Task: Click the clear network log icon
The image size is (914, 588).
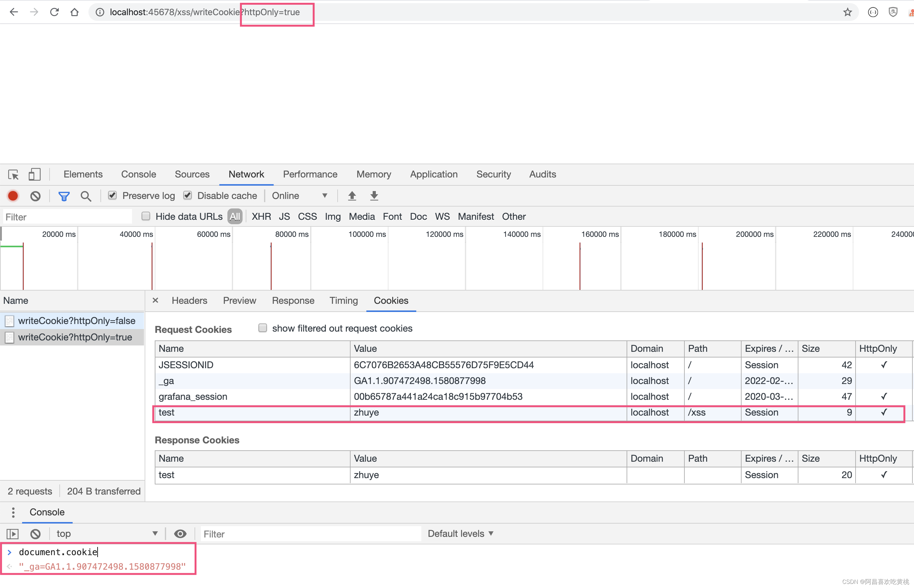Action: (x=35, y=195)
